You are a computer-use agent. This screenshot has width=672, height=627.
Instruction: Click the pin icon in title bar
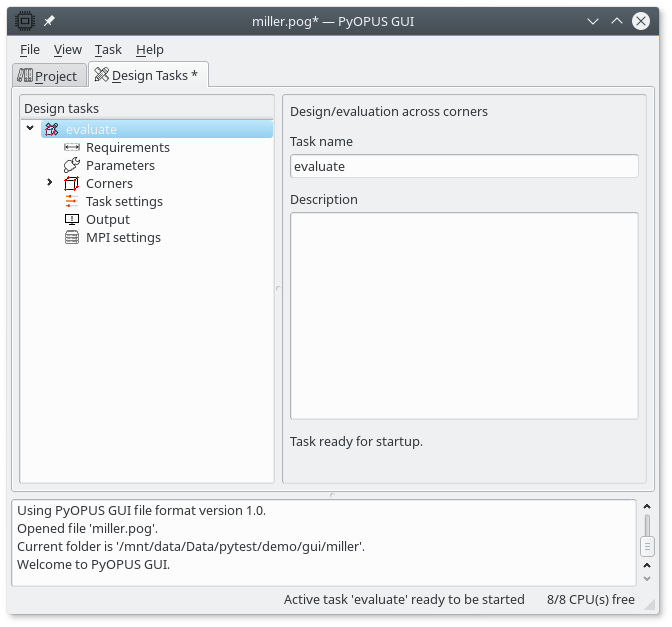(x=49, y=21)
